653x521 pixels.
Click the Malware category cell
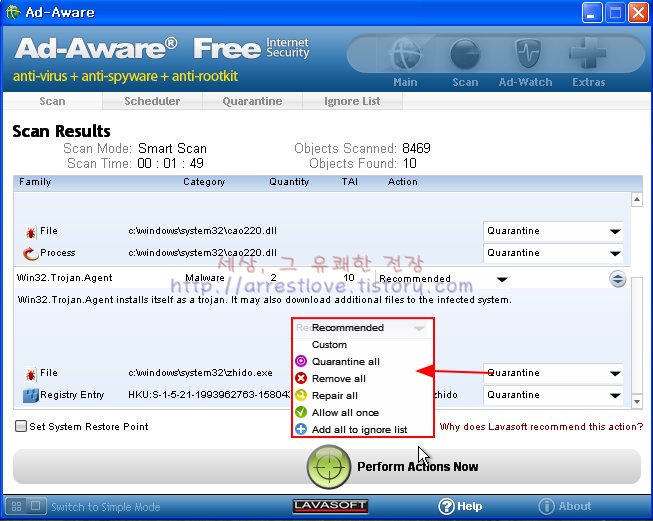point(204,278)
